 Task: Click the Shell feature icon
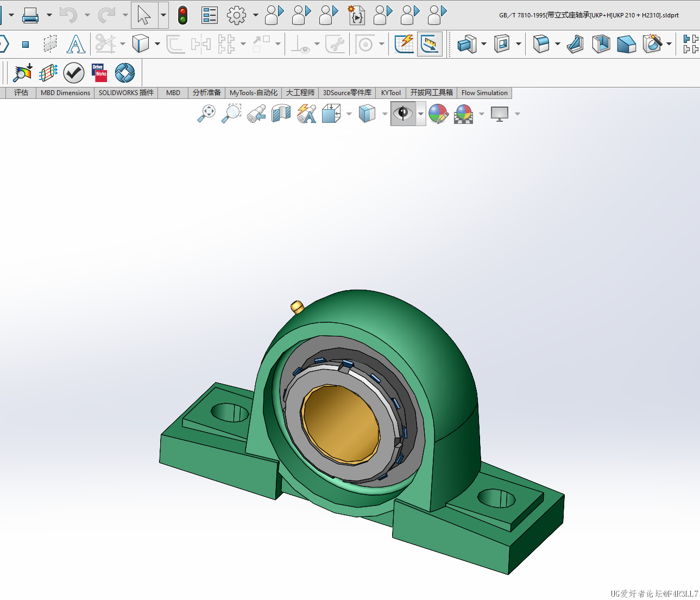pyautogui.click(x=601, y=44)
